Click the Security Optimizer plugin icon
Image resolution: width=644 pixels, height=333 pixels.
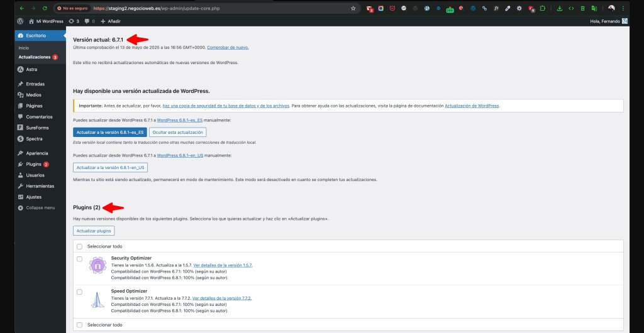(97, 265)
